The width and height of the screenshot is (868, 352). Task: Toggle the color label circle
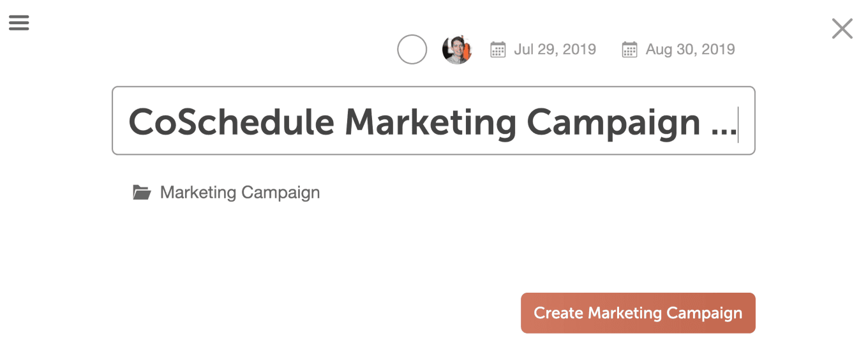(x=412, y=49)
